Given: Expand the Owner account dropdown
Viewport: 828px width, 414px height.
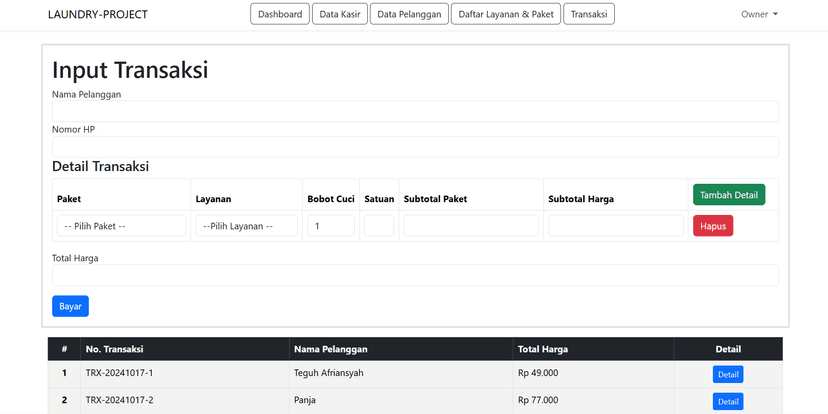Looking at the screenshot, I should point(759,15).
